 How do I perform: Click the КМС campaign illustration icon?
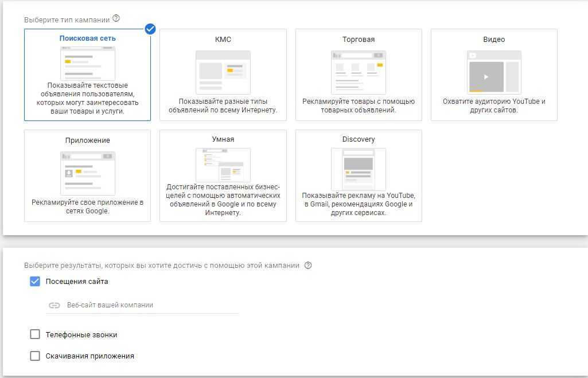tap(223, 72)
